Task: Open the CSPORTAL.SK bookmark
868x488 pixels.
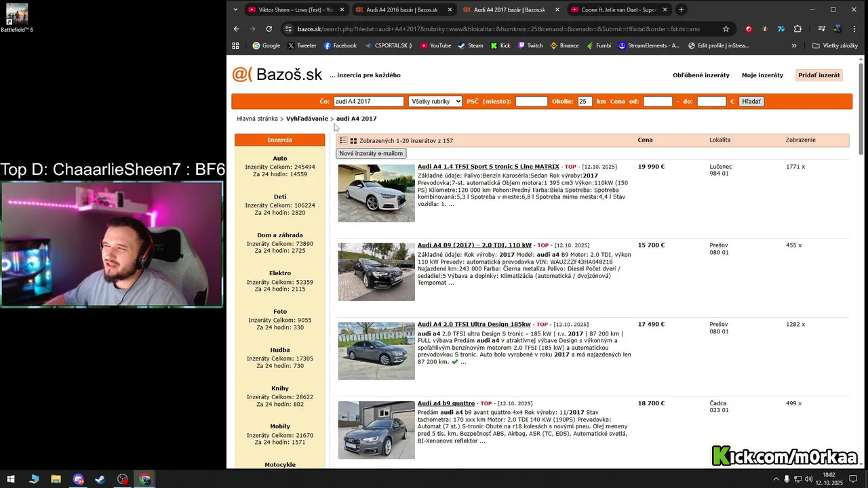Action: tap(388, 45)
